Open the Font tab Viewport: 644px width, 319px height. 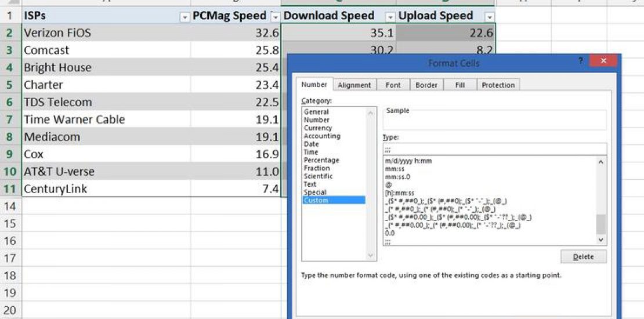click(393, 85)
